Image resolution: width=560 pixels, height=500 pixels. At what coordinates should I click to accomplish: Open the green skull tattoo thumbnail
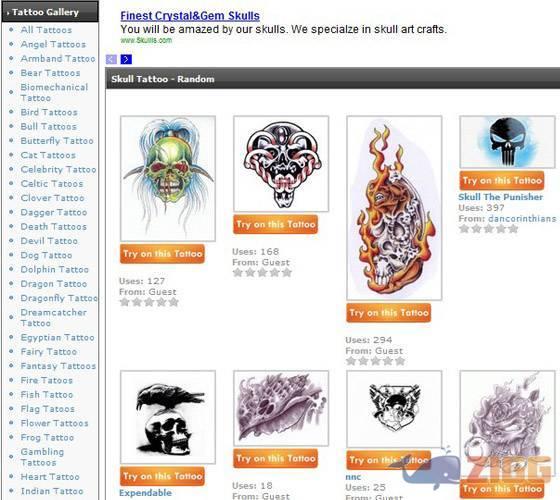coord(168,178)
